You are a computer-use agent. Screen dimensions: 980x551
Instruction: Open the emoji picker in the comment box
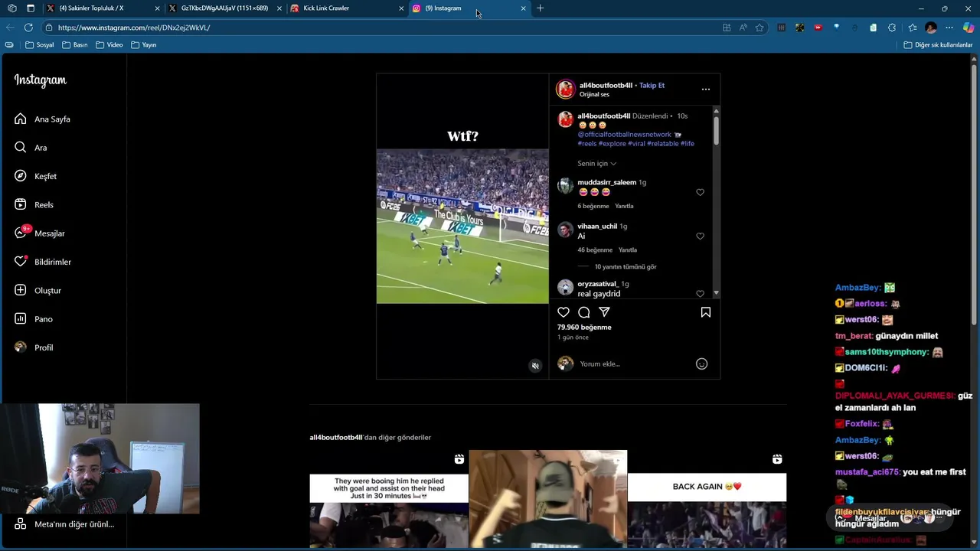pos(701,364)
